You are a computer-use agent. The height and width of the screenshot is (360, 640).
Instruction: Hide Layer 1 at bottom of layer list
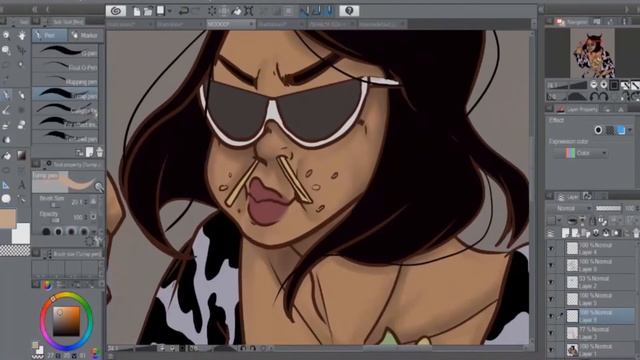click(551, 350)
